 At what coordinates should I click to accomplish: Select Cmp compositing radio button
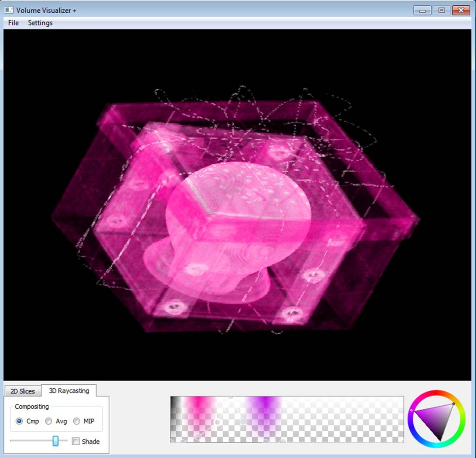coord(19,421)
